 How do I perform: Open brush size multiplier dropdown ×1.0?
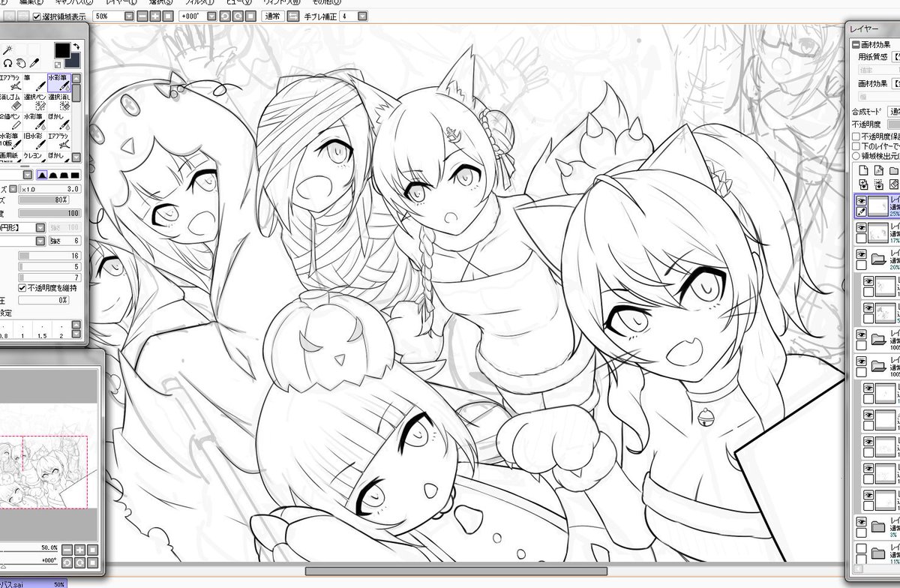pos(13,189)
